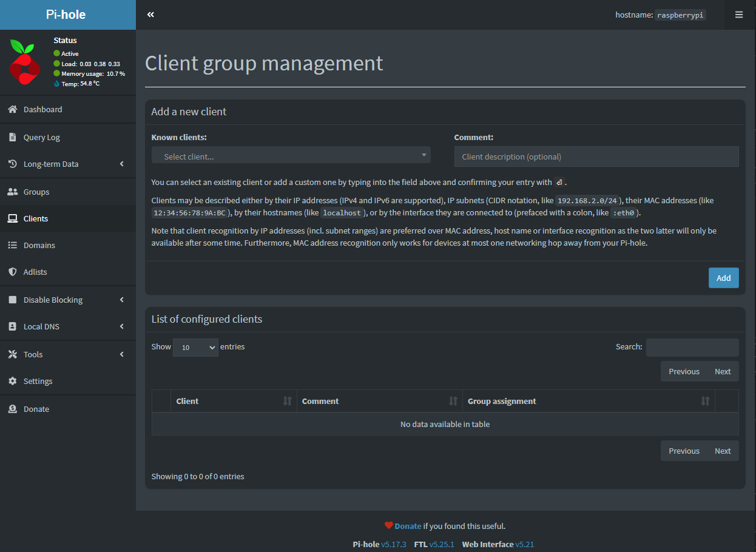Click 'No data available in table' row
The width and height of the screenshot is (756, 552).
click(445, 424)
